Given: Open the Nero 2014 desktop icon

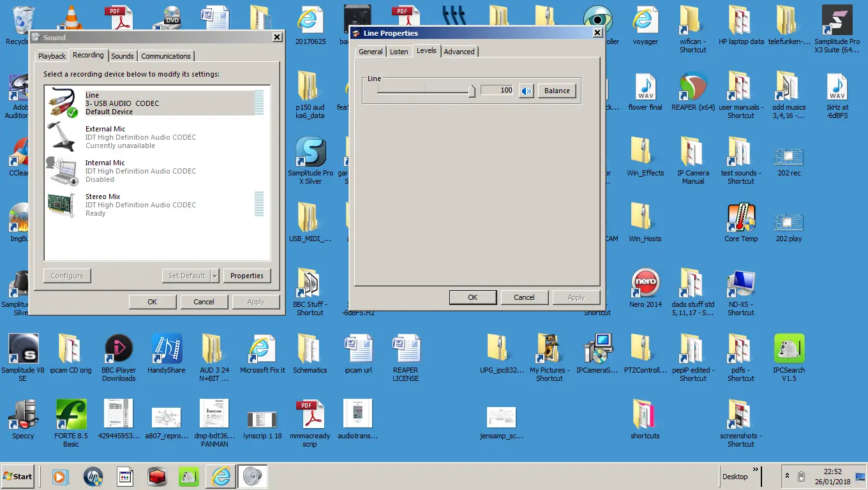Looking at the screenshot, I should (x=645, y=285).
